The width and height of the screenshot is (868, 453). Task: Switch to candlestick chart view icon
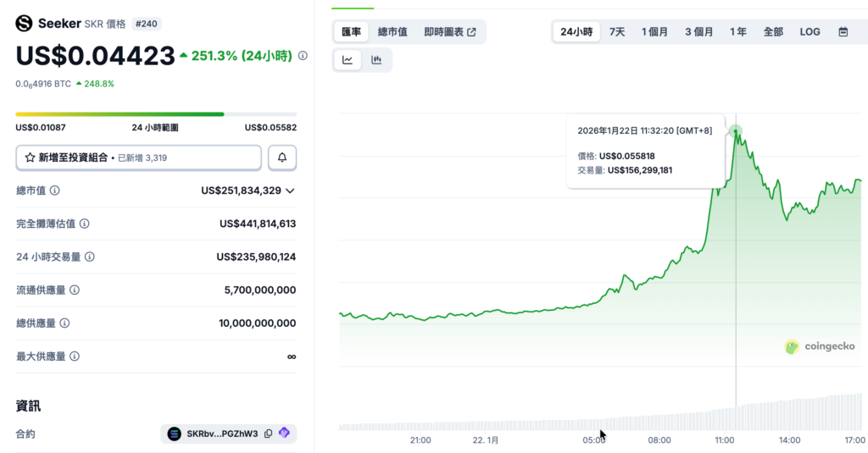coord(376,60)
